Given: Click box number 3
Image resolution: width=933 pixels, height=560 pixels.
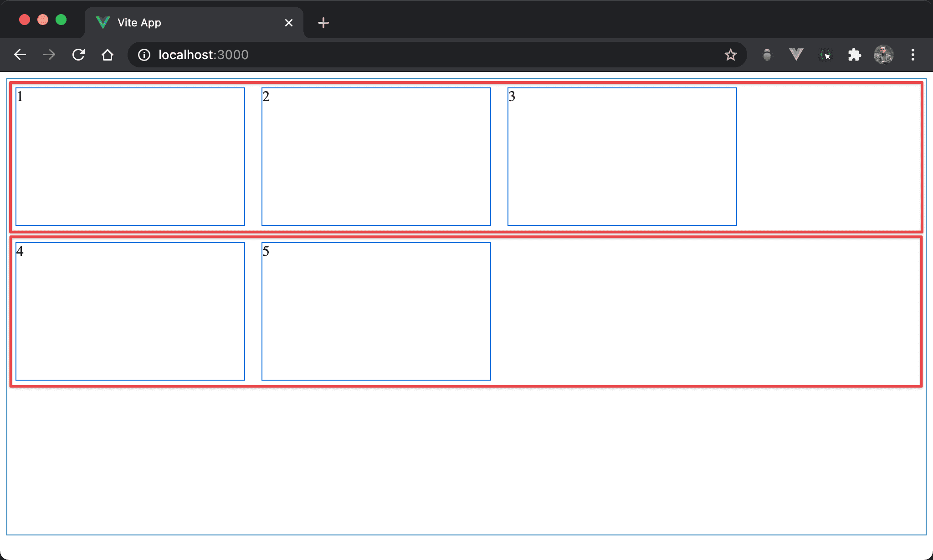Looking at the screenshot, I should pos(622,156).
